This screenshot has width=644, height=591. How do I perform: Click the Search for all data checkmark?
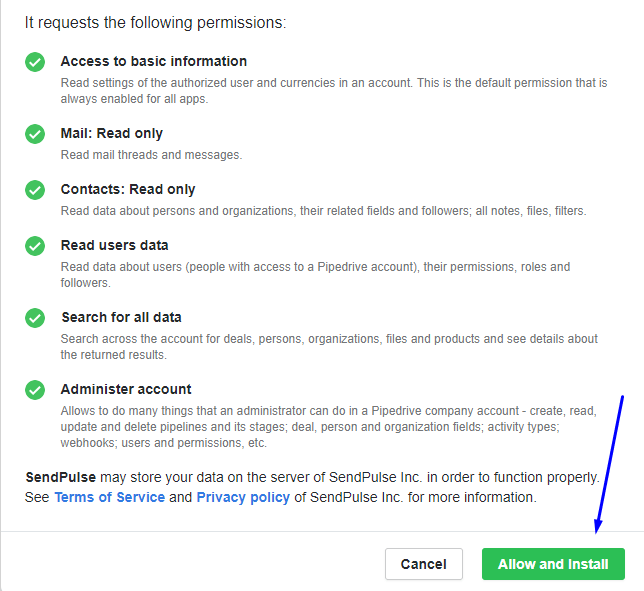pyautogui.click(x=35, y=318)
